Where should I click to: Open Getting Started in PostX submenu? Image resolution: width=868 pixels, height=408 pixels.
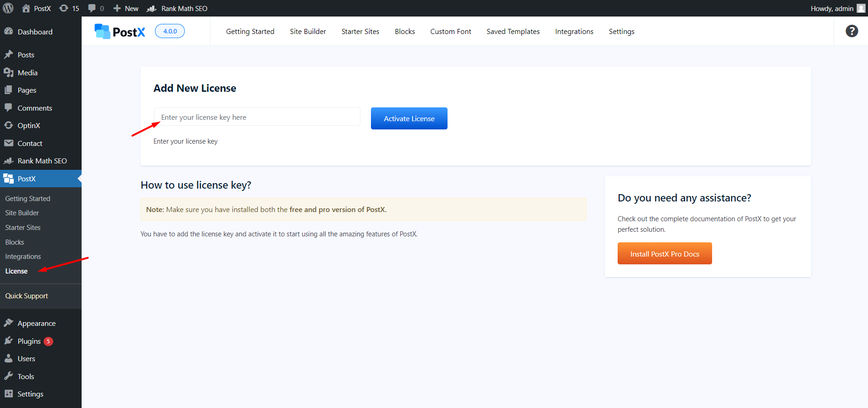[x=28, y=198]
